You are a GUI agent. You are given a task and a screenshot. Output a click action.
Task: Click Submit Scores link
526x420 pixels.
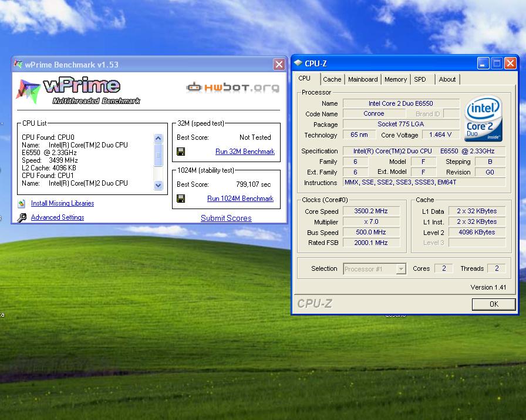pos(226,218)
